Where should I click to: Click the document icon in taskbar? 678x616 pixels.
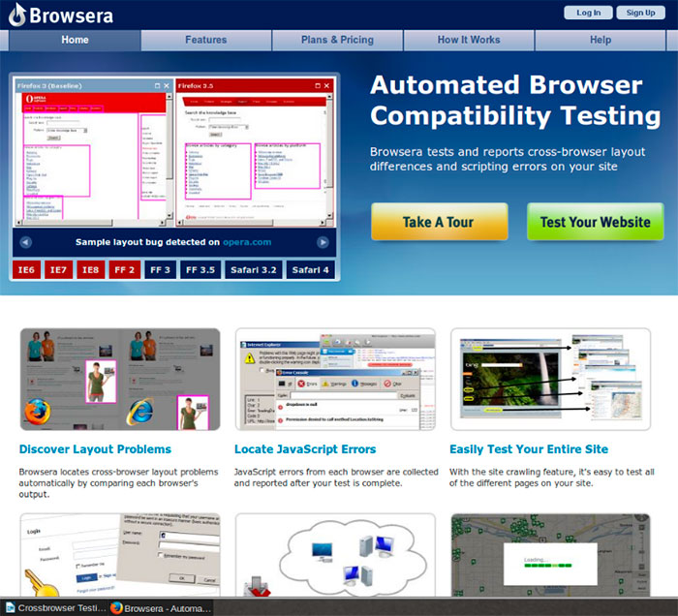[10, 607]
